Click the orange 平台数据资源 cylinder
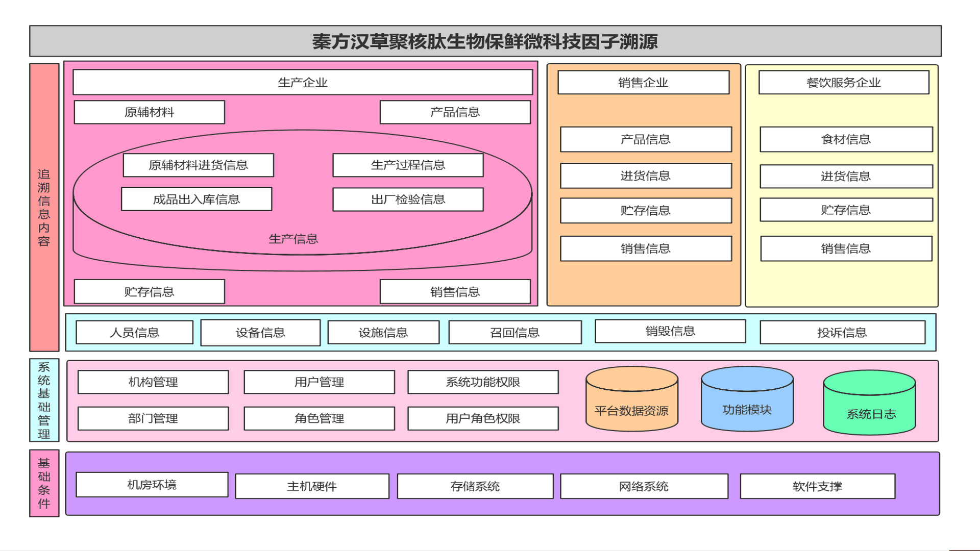This screenshot has height=551, width=980. pos(632,399)
